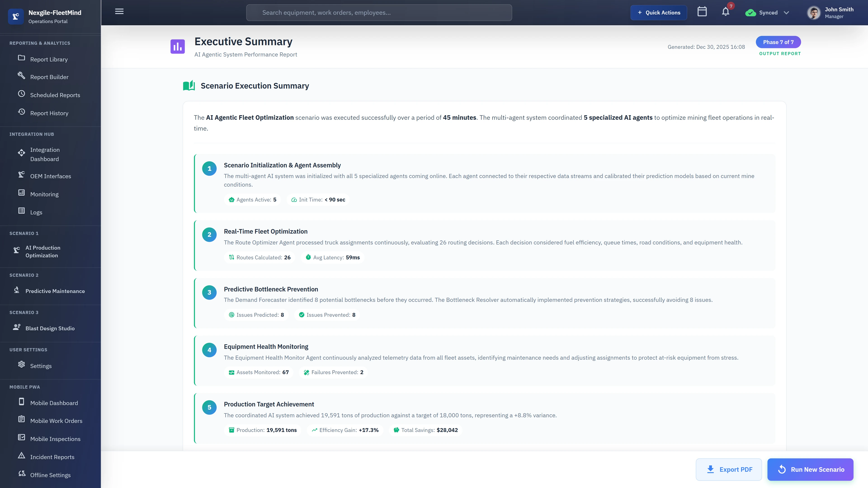Open the Integration Dashboard

click(45, 154)
